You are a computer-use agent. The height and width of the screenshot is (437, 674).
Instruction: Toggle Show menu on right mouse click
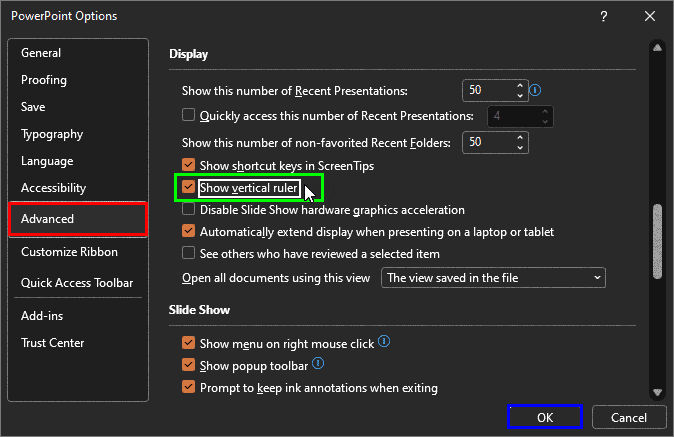tap(188, 342)
